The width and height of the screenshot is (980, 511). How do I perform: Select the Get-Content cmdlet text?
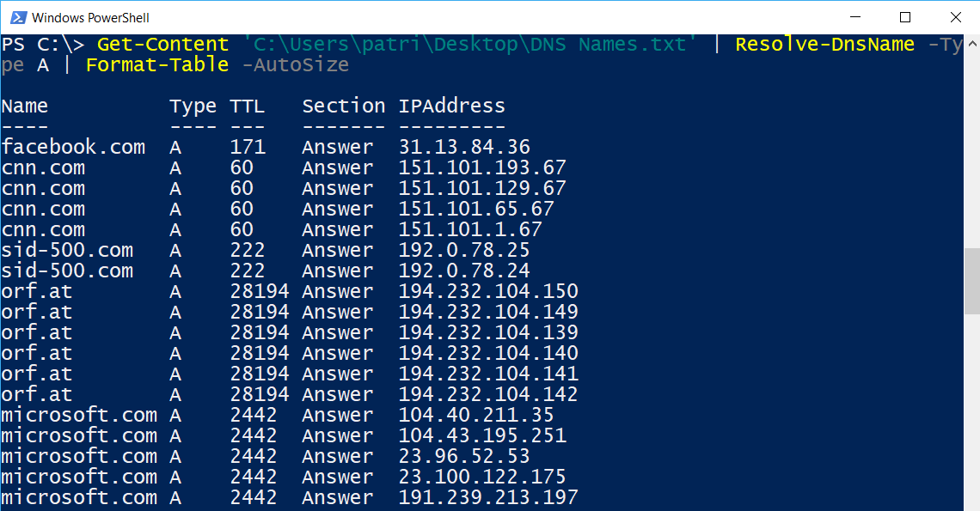tap(162, 44)
